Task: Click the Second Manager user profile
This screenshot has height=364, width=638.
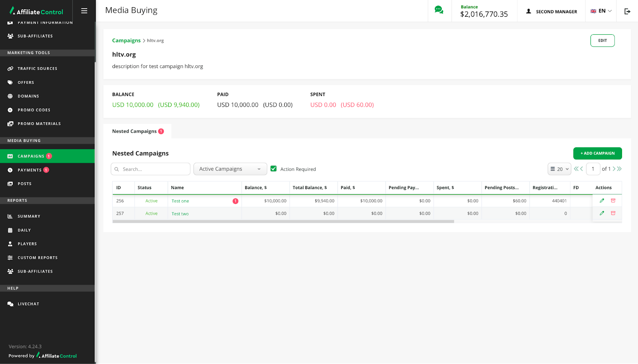Action: pyautogui.click(x=551, y=12)
